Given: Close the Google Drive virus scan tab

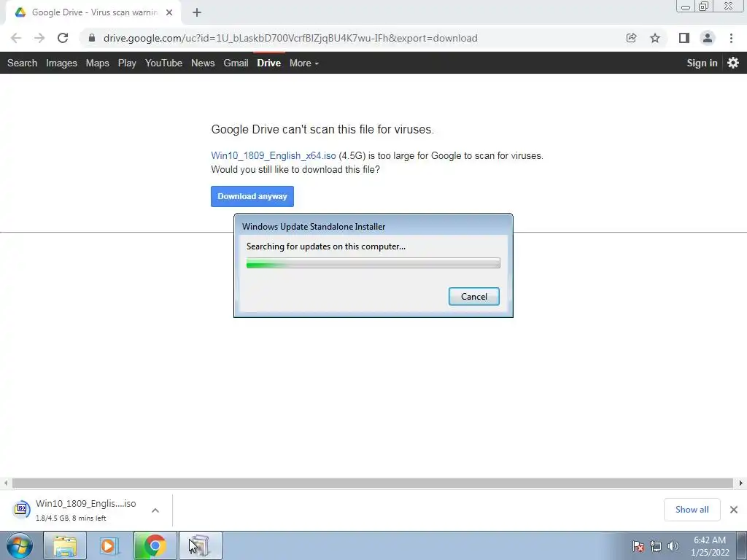Looking at the screenshot, I should (169, 12).
